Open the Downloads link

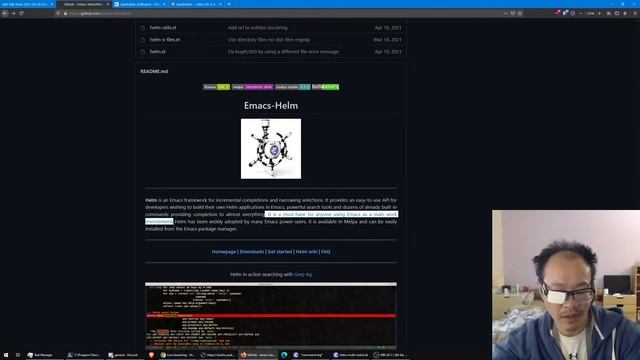pyautogui.click(x=252, y=252)
